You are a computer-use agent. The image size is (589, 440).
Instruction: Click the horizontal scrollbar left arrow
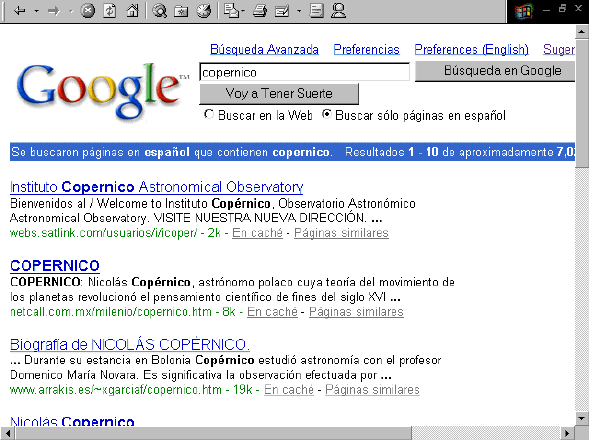pyautogui.click(x=7, y=433)
